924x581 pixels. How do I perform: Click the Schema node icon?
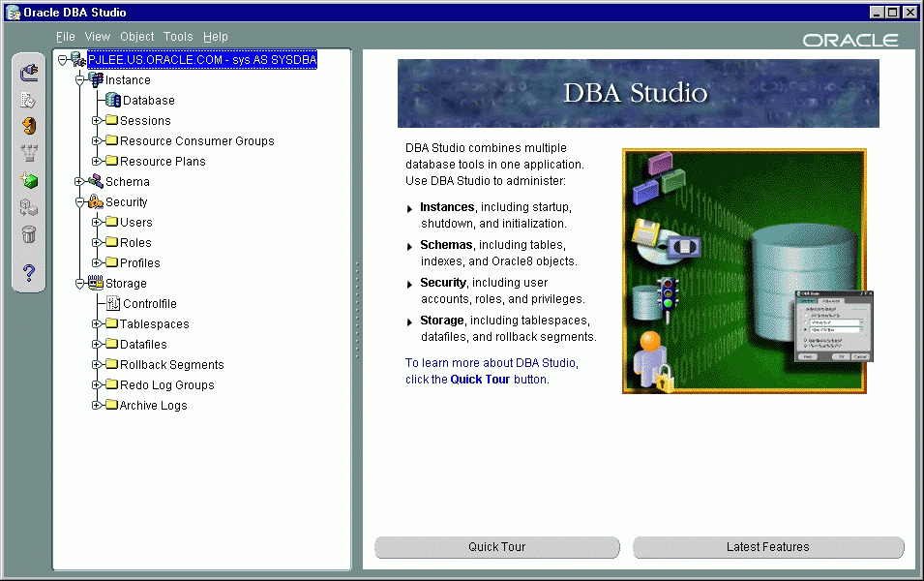click(95, 182)
